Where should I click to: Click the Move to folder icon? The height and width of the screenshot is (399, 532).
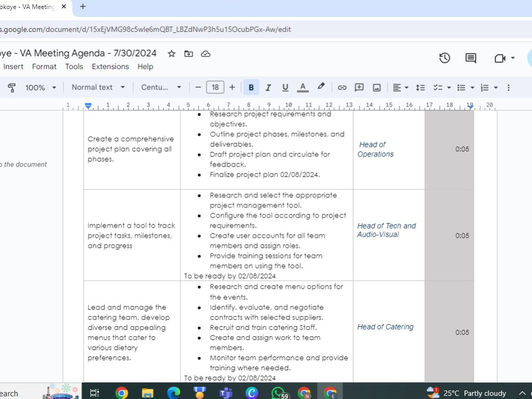(189, 54)
